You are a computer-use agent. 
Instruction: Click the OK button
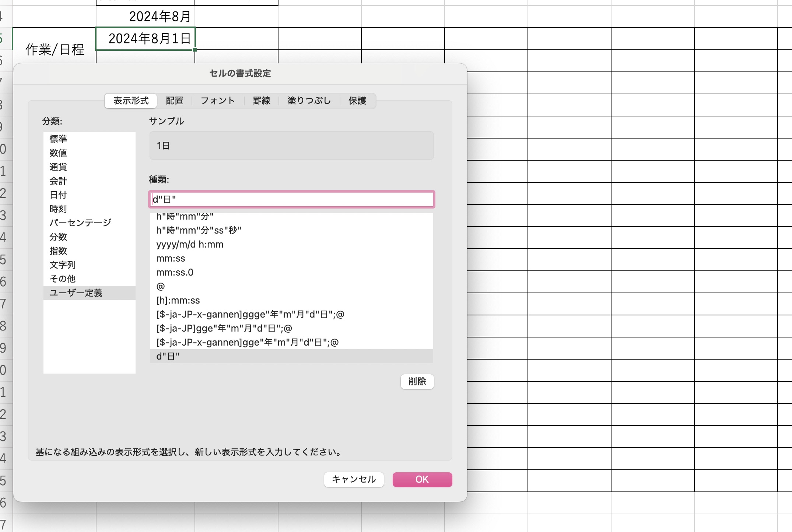pyautogui.click(x=422, y=479)
